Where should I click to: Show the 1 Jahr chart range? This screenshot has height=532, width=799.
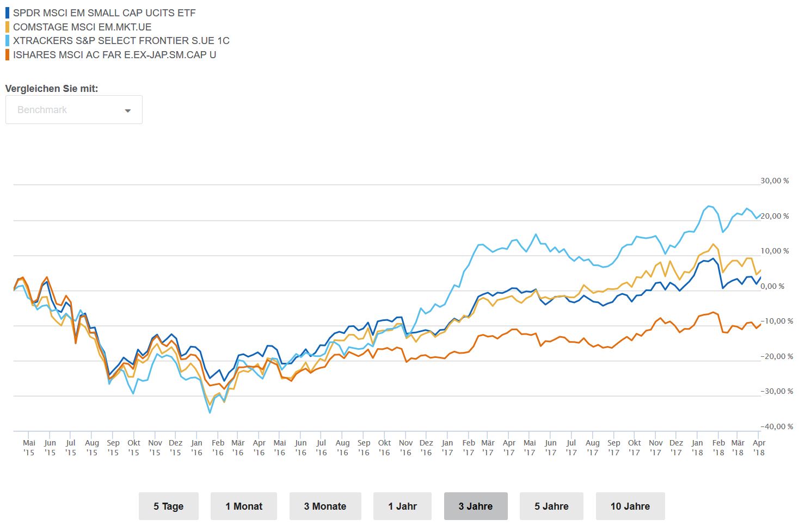(x=402, y=506)
